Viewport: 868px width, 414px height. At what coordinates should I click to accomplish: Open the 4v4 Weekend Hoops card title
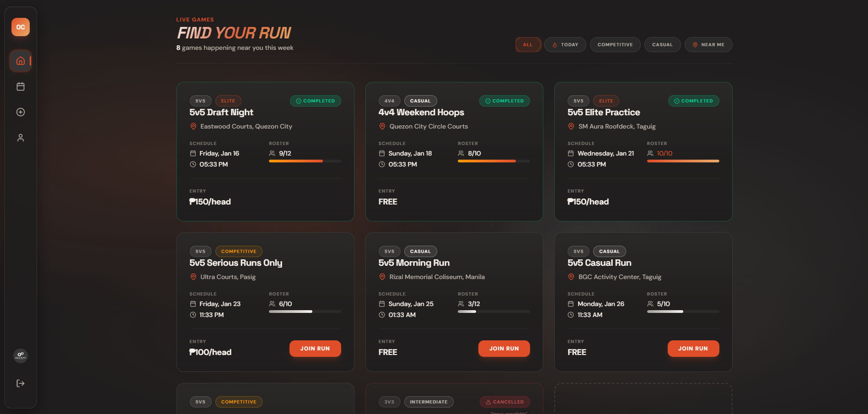pos(421,113)
